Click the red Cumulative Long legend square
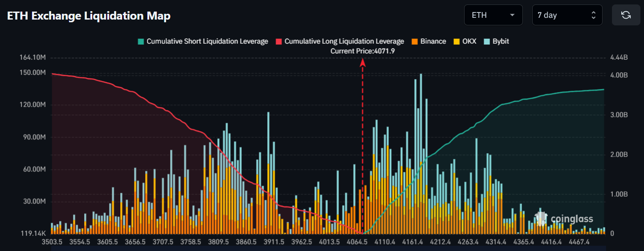 point(279,41)
